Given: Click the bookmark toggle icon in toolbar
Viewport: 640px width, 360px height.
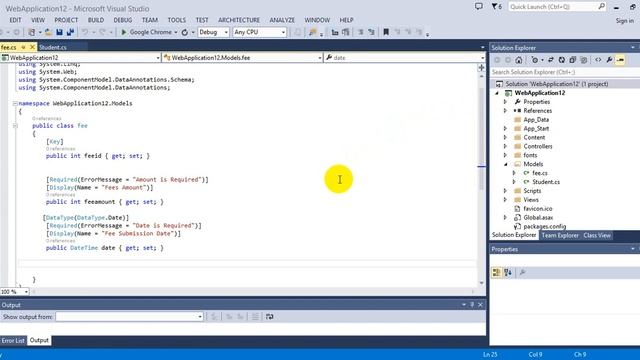Looking at the screenshot, I should point(386,32).
